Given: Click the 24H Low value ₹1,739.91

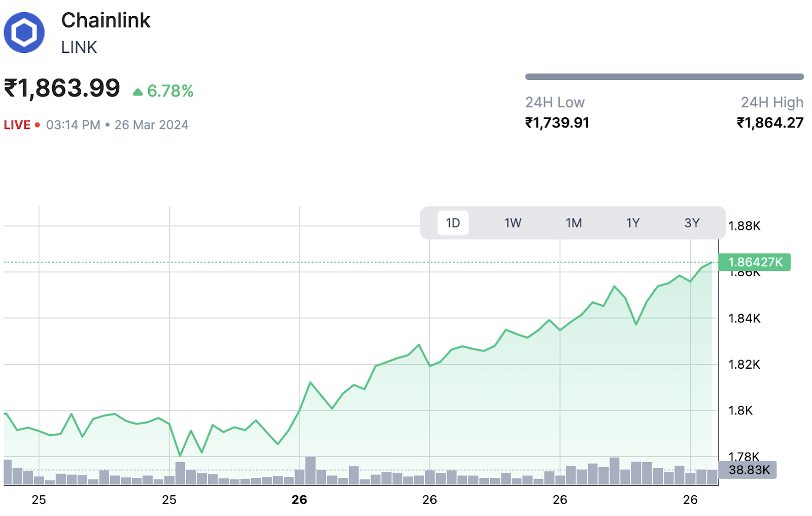Looking at the screenshot, I should click(557, 123).
